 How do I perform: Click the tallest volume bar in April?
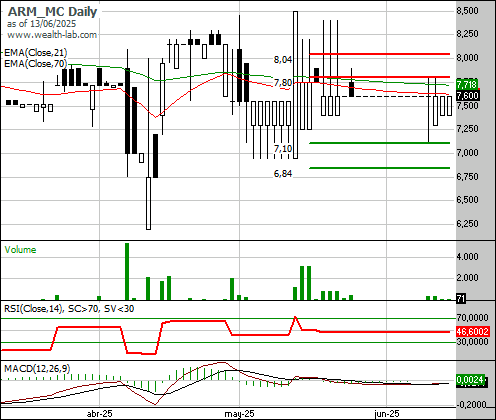pos(127,272)
